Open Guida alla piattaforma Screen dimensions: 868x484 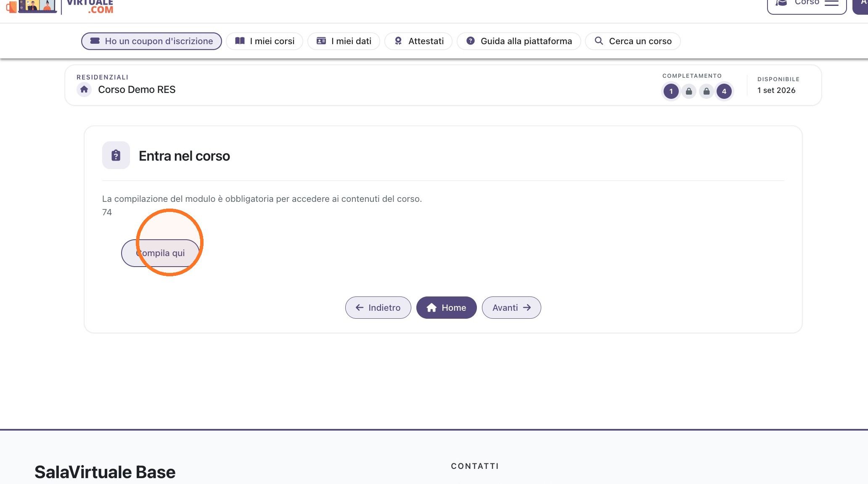[519, 41]
